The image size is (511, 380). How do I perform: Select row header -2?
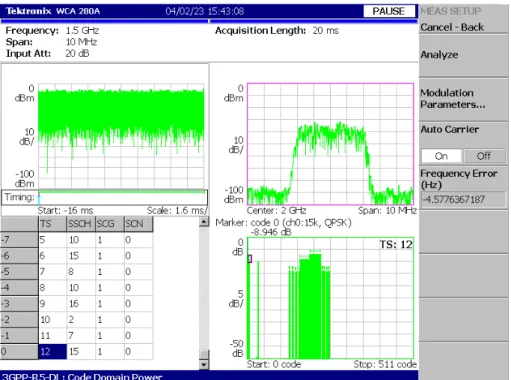click(x=19, y=320)
